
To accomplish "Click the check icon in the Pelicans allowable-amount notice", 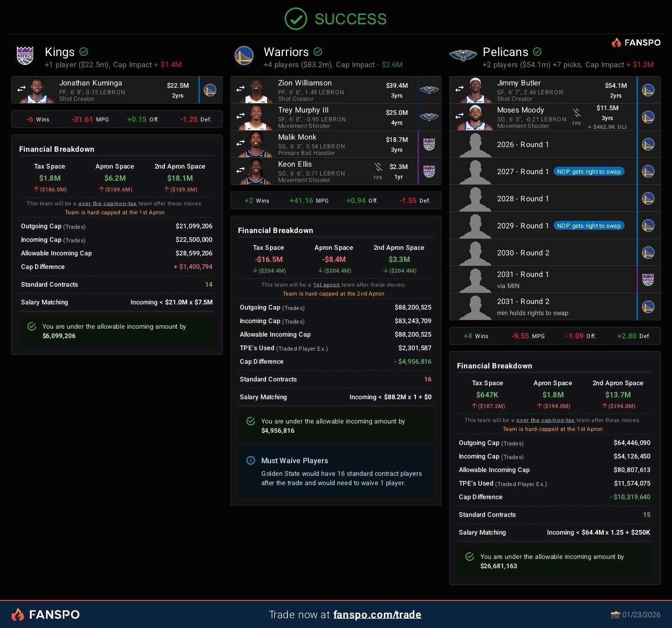I will [x=470, y=557].
